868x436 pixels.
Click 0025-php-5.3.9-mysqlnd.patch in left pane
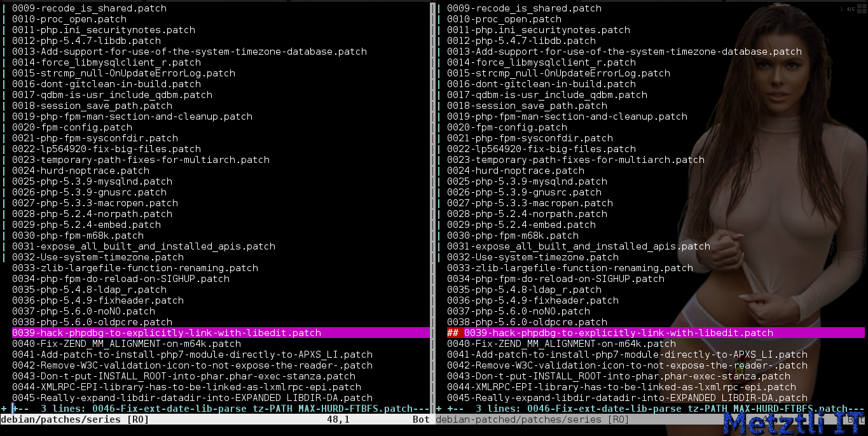(x=92, y=181)
